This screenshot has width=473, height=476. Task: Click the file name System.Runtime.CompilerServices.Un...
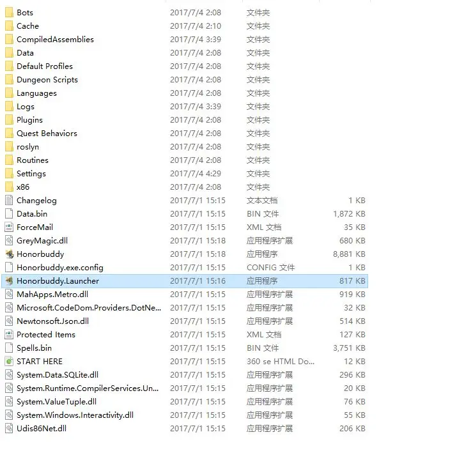[88, 388]
